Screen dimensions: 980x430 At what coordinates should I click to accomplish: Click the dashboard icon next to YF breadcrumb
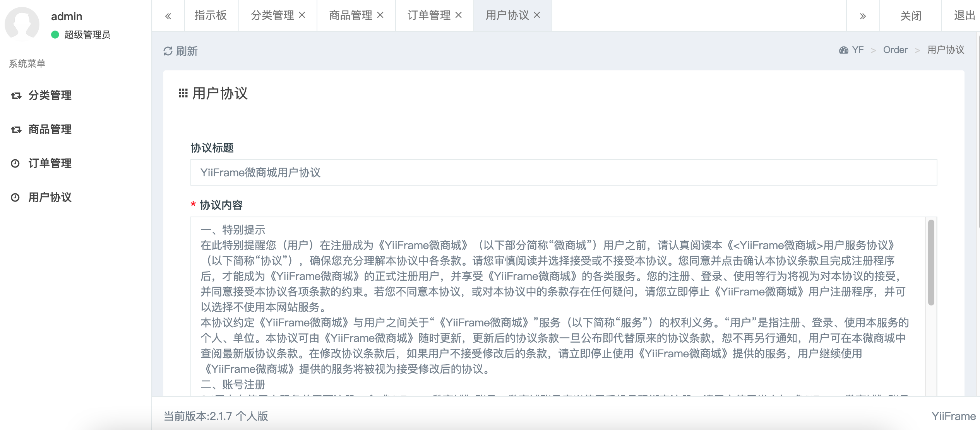[843, 50]
